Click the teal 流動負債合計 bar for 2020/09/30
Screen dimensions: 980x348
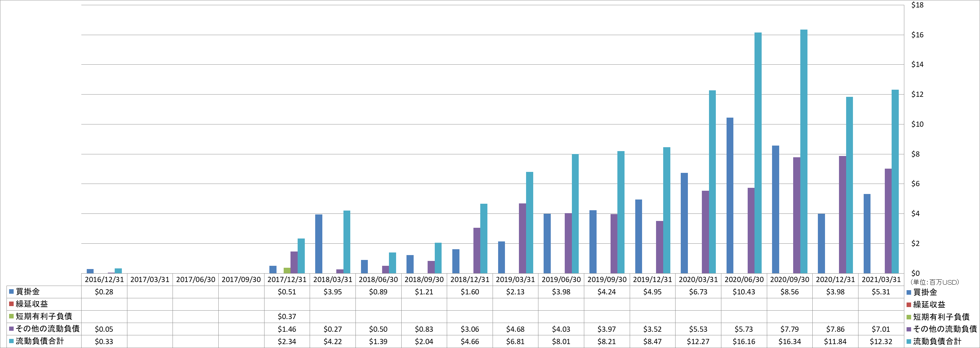(x=804, y=151)
